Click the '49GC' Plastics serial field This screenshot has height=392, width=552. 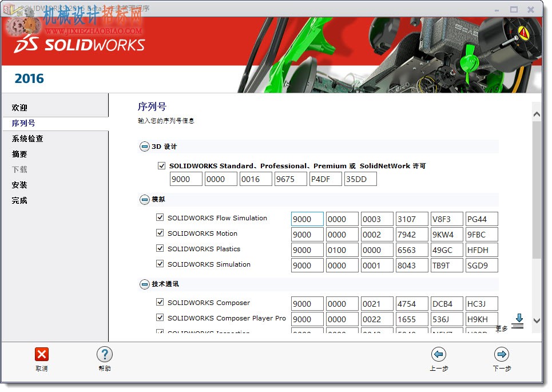447,250
